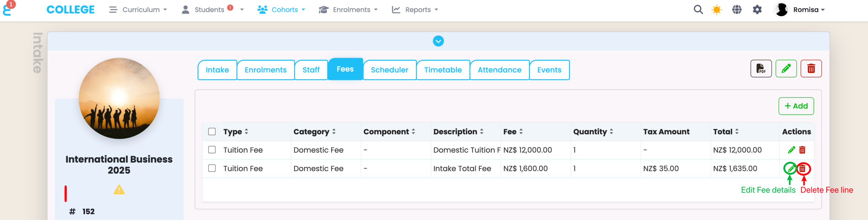Expand the Romisa user menu
The height and width of the screenshot is (220, 868).
pyautogui.click(x=808, y=10)
